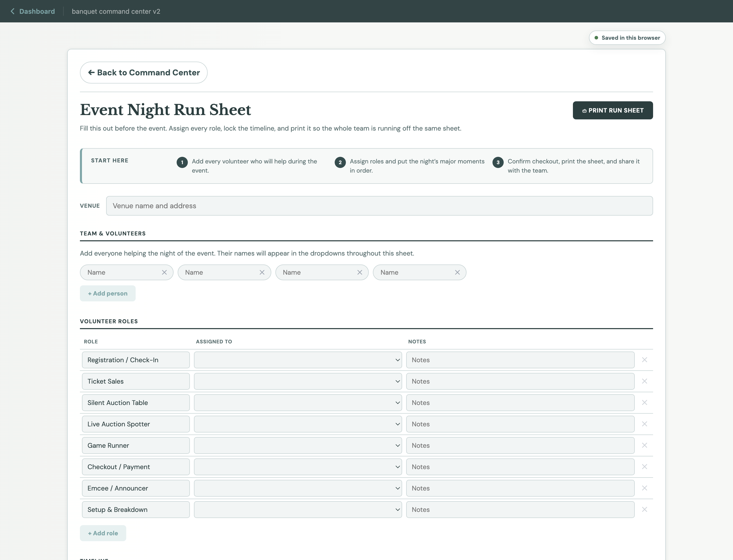Delete the Emcee / Announcer role row
The height and width of the screenshot is (560, 733).
pos(644,488)
